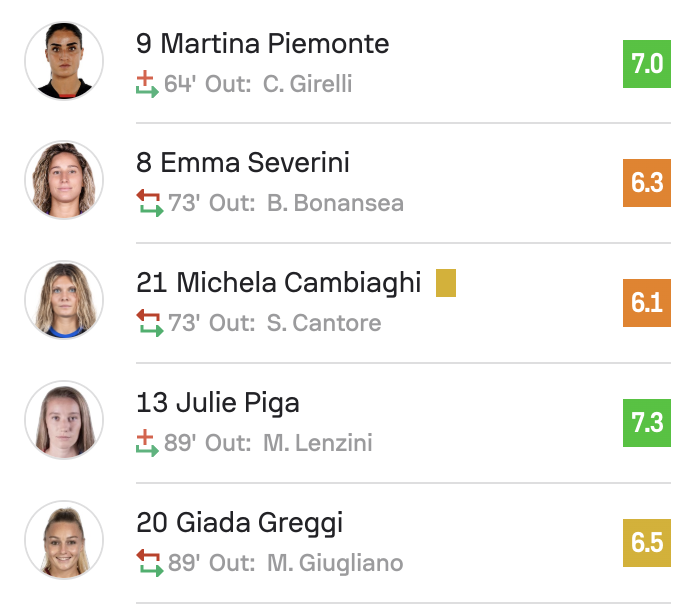Click Giada Greggi's substitution arrows icon
The width and height of the screenshot is (692, 612).
coord(150,563)
